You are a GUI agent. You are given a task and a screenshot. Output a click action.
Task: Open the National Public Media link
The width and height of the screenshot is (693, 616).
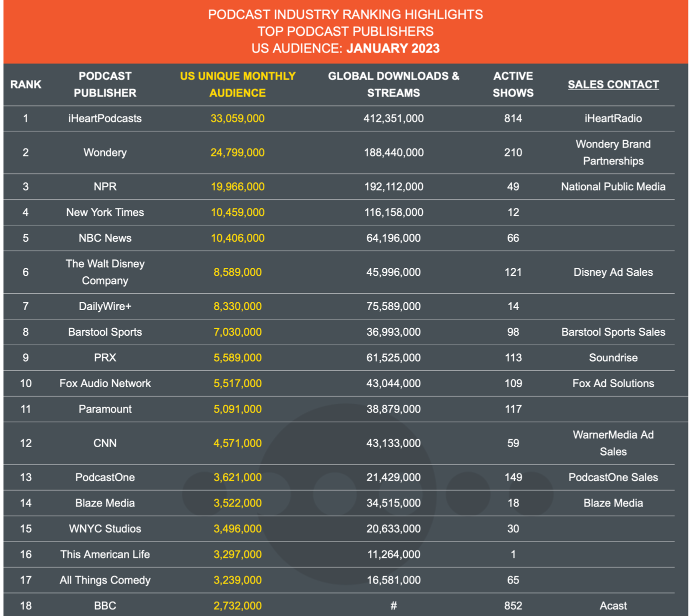(x=613, y=187)
